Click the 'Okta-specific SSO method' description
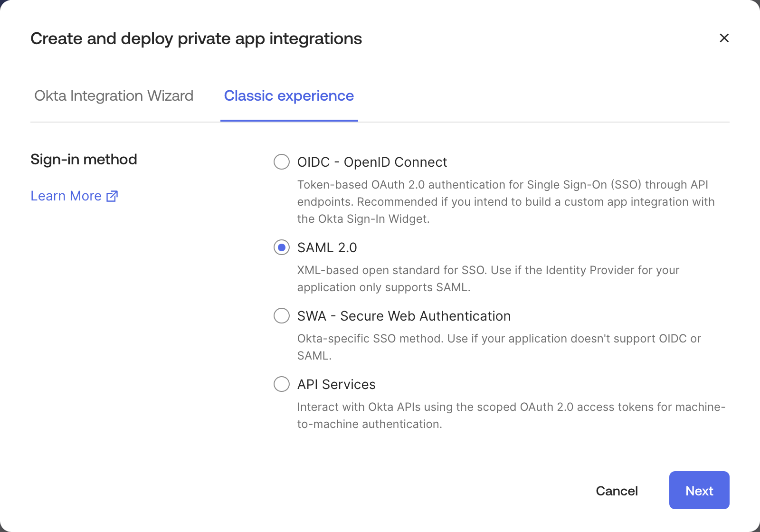This screenshot has height=532, width=760. coord(499,347)
